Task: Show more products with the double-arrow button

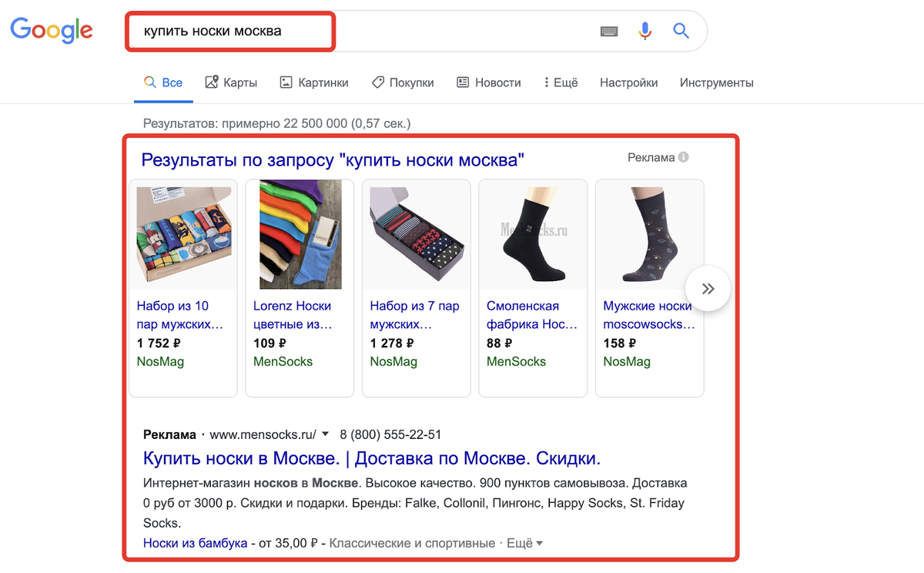Action: (708, 288)
